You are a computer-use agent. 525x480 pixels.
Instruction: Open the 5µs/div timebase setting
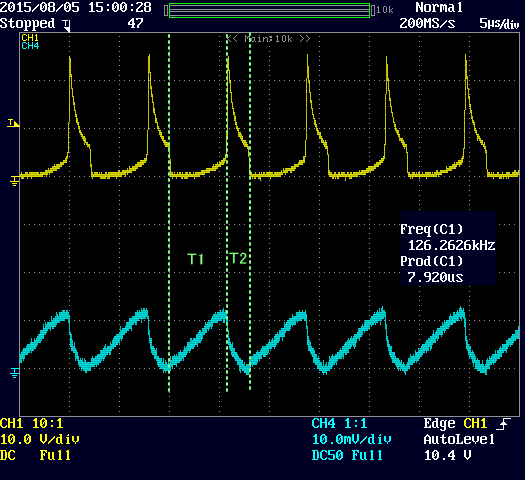(499, 23)
